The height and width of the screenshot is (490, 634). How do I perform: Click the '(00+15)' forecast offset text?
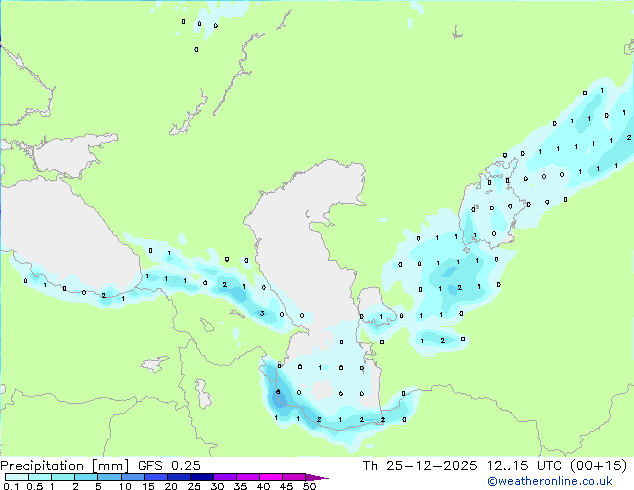599,466
